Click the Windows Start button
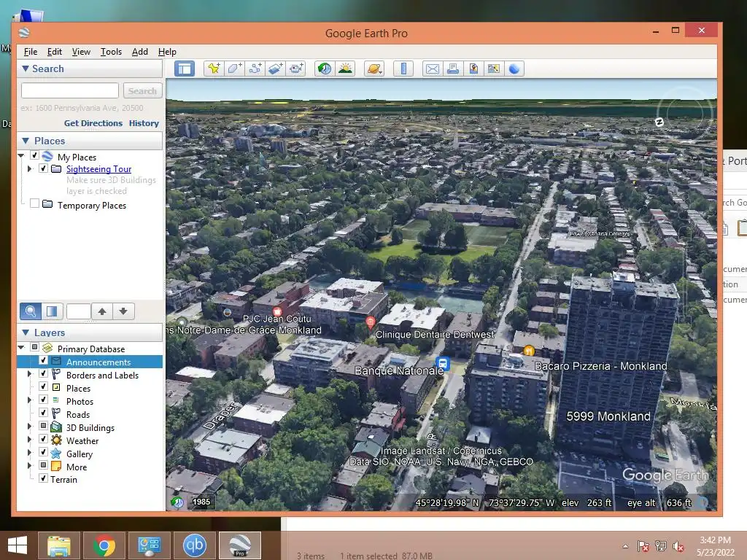Image resolution: width=747 pixels, height=560 pixels. coord(18,545)
